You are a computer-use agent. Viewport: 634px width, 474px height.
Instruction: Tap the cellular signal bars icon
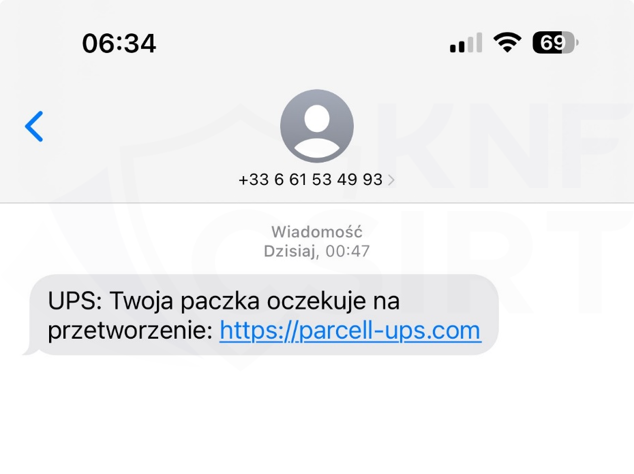[x=466, y=42]
